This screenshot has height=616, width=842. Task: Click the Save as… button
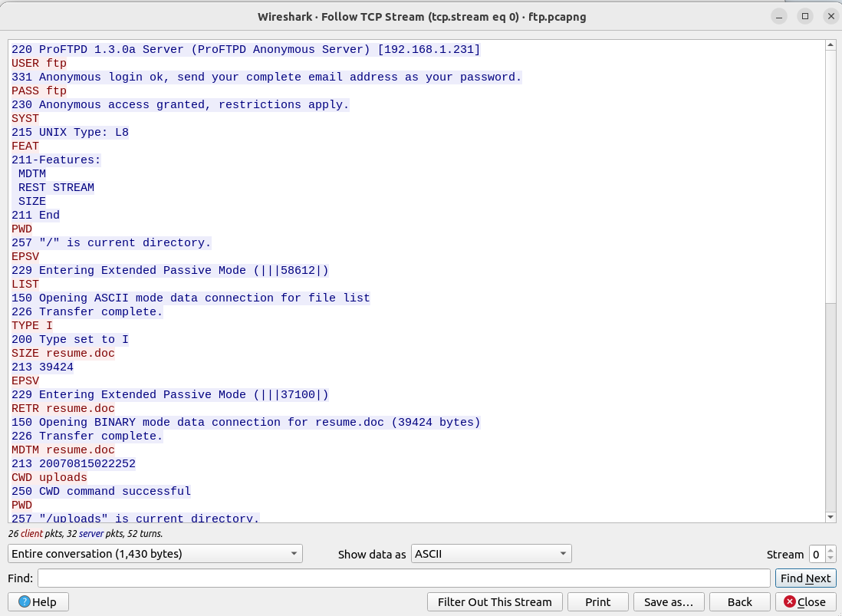(669, 601)
